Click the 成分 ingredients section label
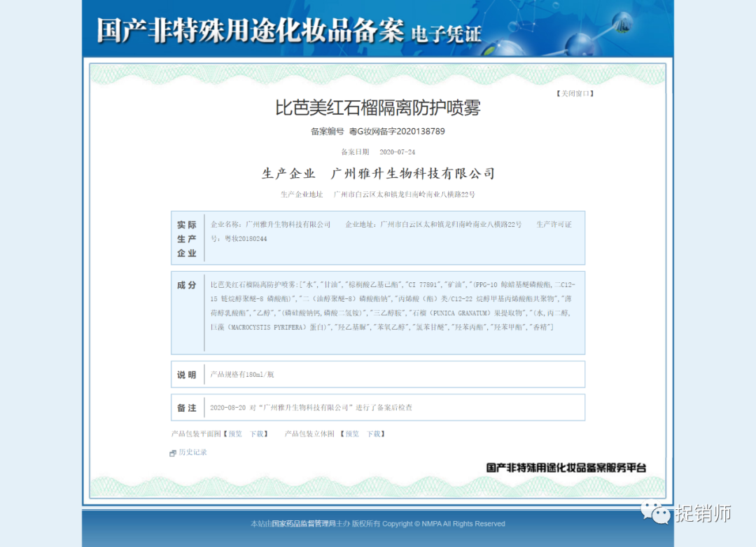 (x=187, y=285)
